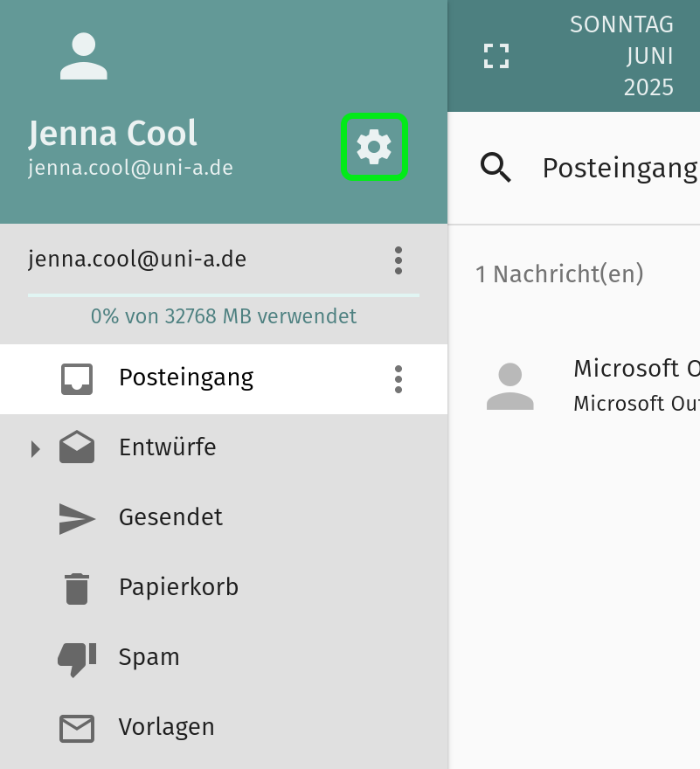Click the Posteingang inbox tray icon
The width and height of the screenshot is (700, 769).
pos(77,378)
